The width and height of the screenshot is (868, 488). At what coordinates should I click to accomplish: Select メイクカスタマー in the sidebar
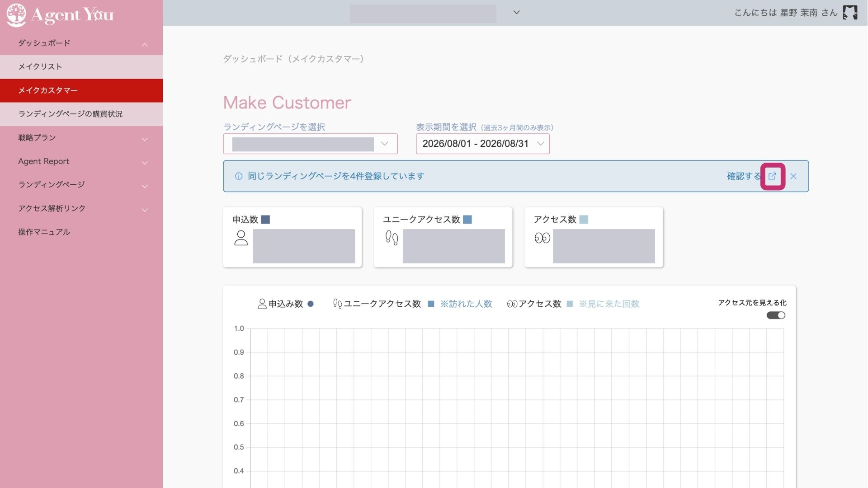pos(81,90)
